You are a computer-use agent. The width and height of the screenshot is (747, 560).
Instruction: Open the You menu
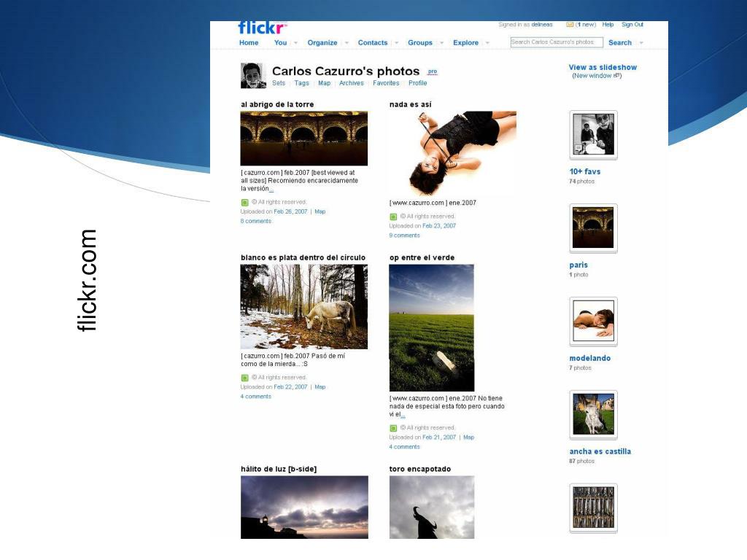281,43
